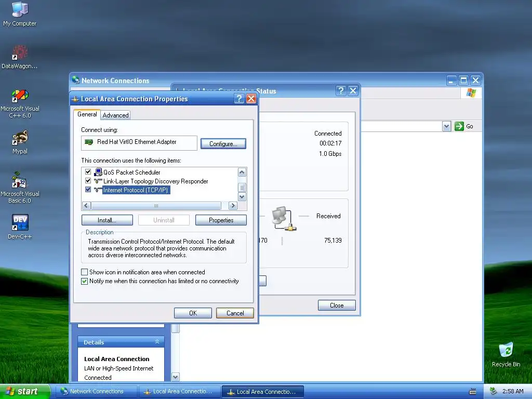Click the help question mark in Properties dialog
Image resolution: width=532 pixels, height=399 pixels.
[x=239, y=99]
